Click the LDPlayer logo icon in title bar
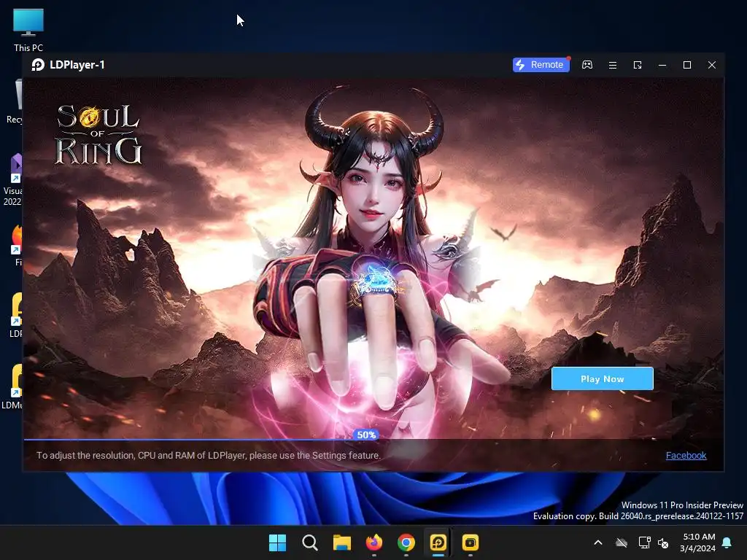Image resolution: width=747 pixels, height=560 pixels. point(38,65)
